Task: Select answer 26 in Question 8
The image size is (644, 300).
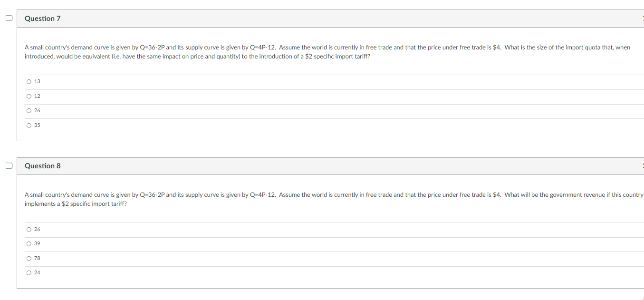Action: [x=29, y=229]
